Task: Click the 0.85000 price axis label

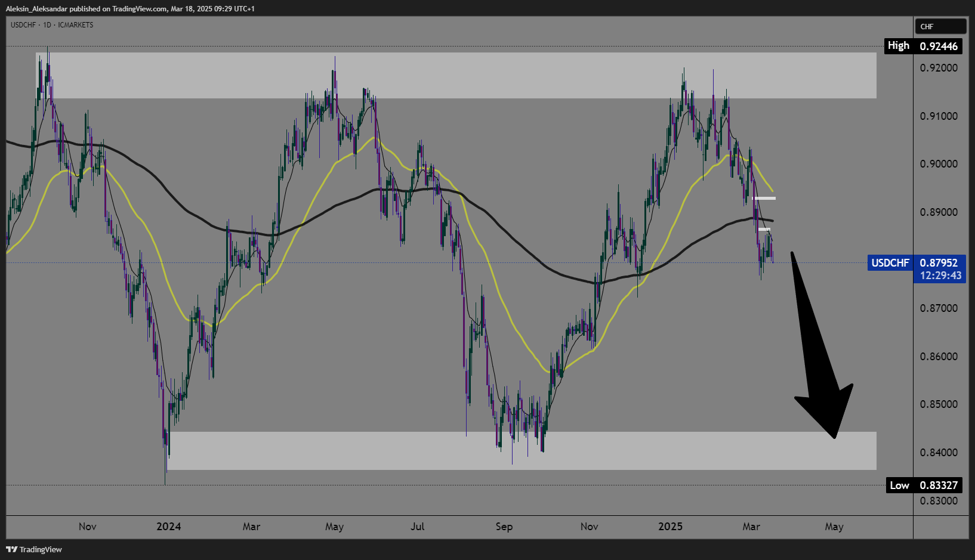Action: [939, 404]
